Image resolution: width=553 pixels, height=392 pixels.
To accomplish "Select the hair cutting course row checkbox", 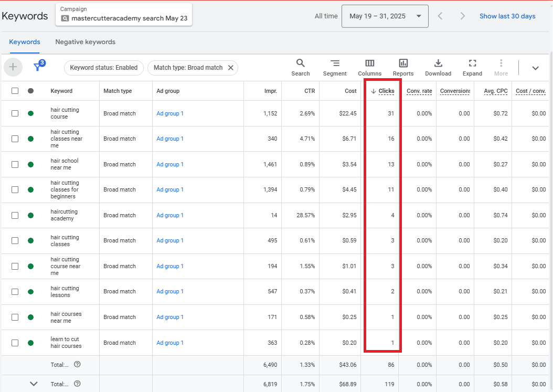I will [15, 113].
